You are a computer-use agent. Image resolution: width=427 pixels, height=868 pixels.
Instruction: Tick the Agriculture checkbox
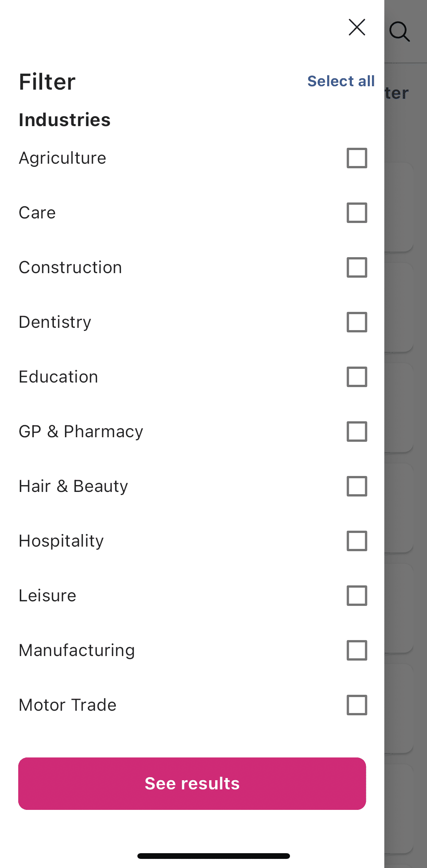click(x=357, y=158)
